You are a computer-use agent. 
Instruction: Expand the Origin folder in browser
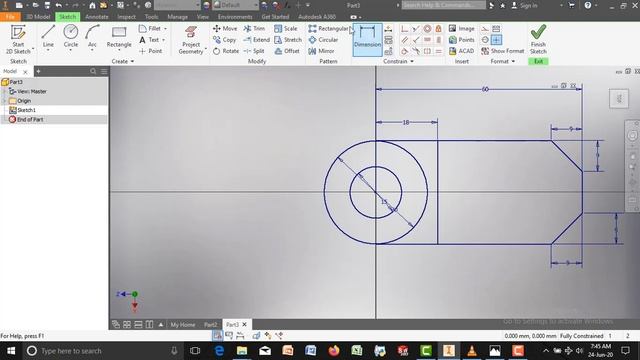click(4, 101)
